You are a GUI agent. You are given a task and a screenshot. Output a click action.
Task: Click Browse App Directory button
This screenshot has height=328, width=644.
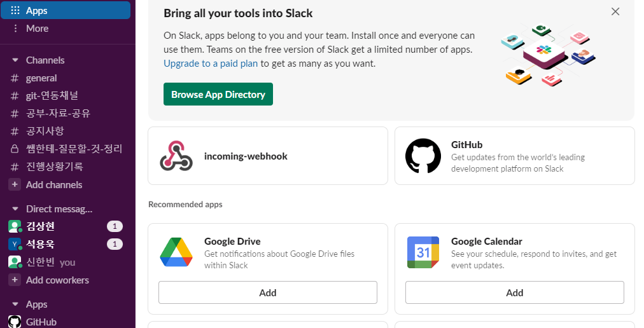point(218,94)
